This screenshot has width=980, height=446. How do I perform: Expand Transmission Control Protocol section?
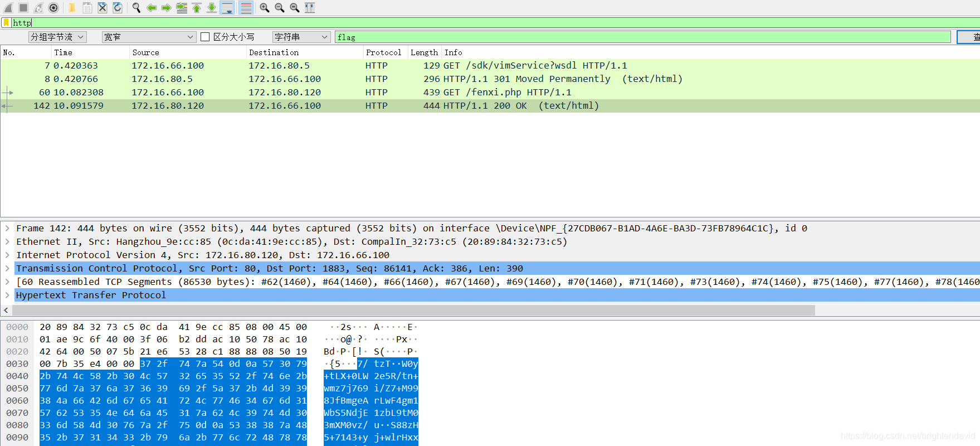pyautogui.click(x=7, y=268)
